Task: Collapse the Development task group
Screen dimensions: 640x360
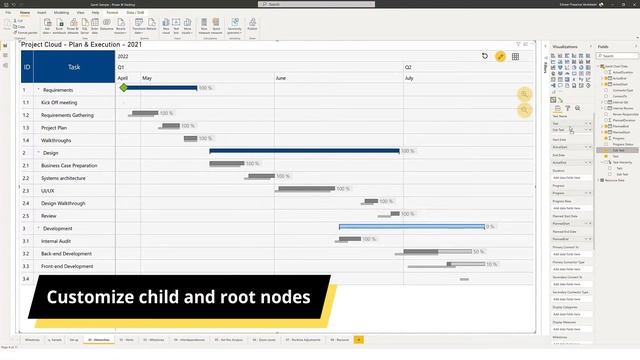Action: [x=38, y=228]
